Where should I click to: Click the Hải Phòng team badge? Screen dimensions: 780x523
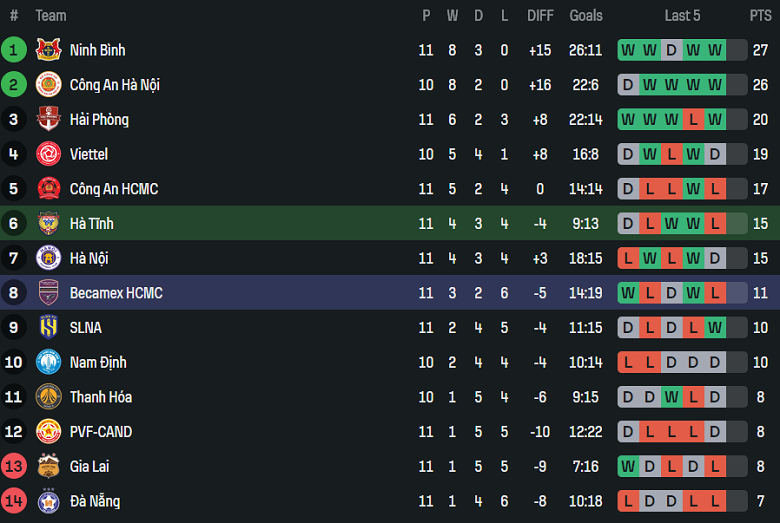pyautogui.click(x=48, y=120)
